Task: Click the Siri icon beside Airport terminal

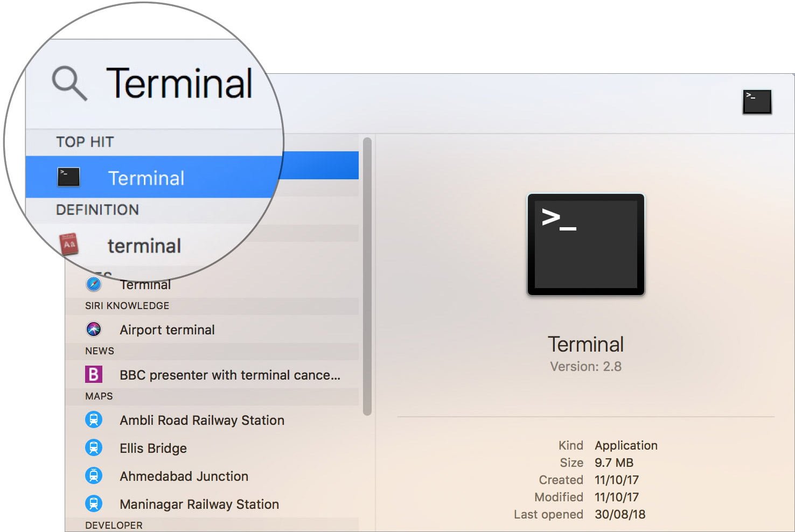Action: (x=94, y=329)
